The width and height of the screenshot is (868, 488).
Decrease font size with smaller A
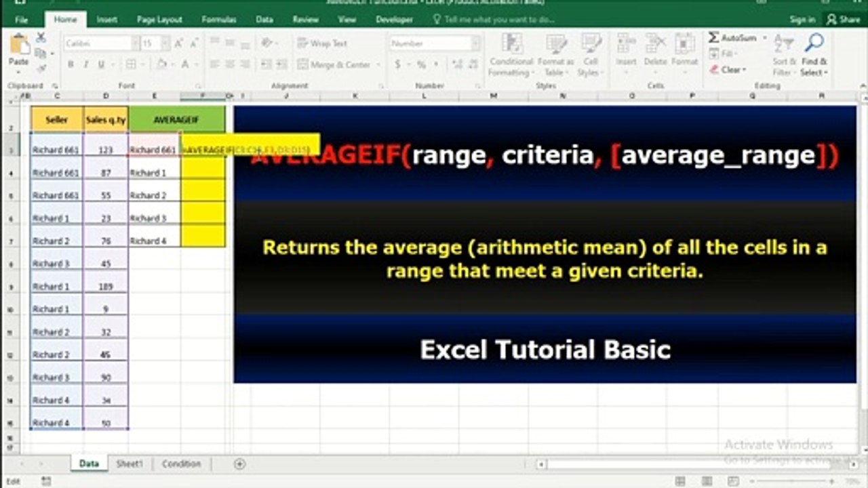(193, 43)
